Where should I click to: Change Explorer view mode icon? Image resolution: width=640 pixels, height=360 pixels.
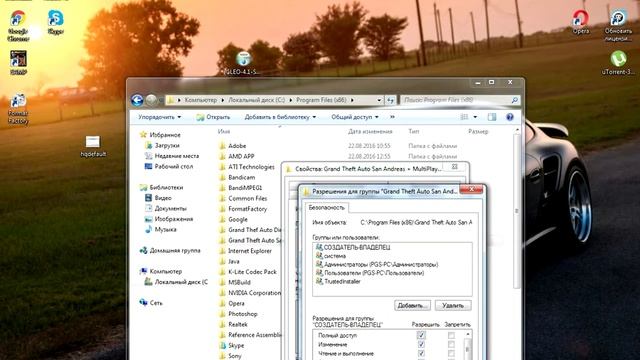click(x=464, y=117)
